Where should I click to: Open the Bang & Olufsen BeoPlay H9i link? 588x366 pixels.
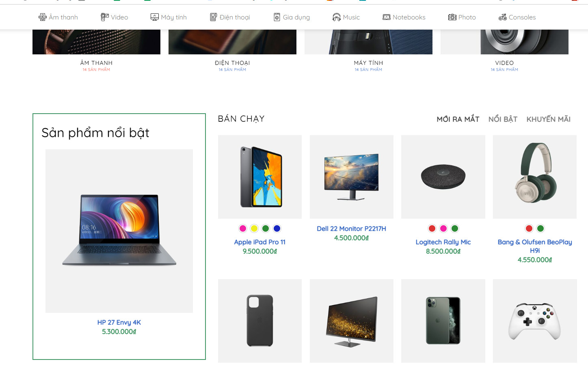tap(535, 246)
